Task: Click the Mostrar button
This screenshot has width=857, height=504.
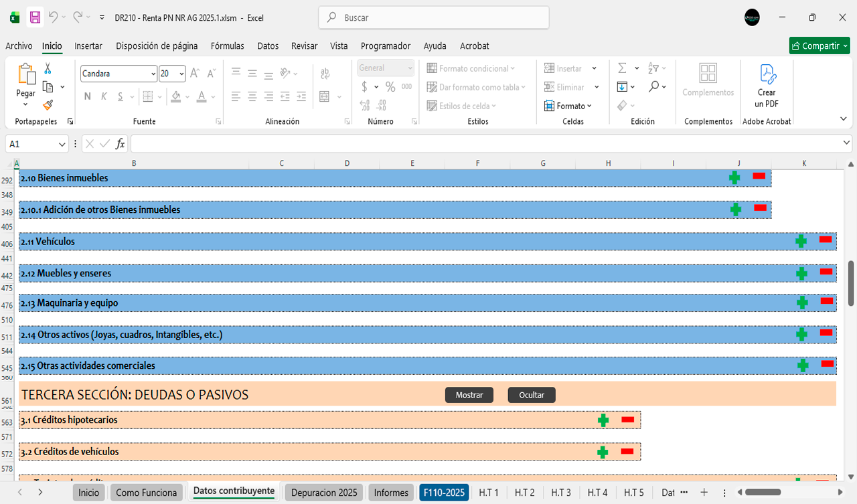Action: pos(469,395)
